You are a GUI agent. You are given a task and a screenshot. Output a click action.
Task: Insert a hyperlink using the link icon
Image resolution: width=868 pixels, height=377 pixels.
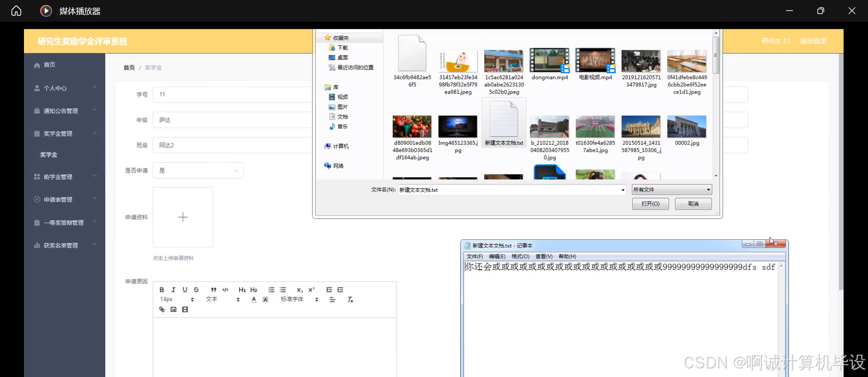[162, 310]
